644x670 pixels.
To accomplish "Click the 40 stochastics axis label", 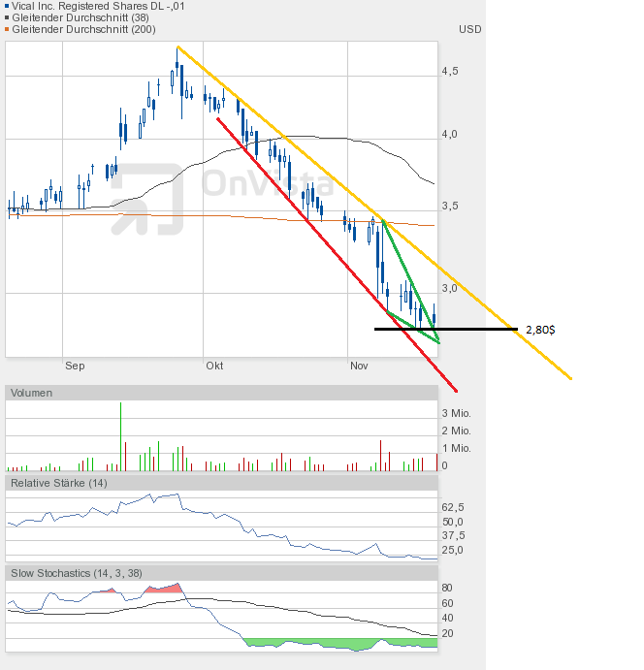I will [x=447, y=618].
